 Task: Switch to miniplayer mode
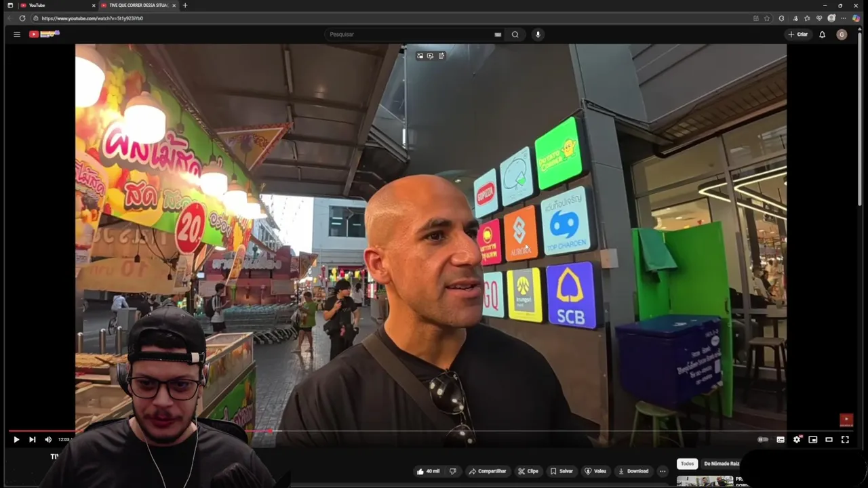(x=813, y=439)
